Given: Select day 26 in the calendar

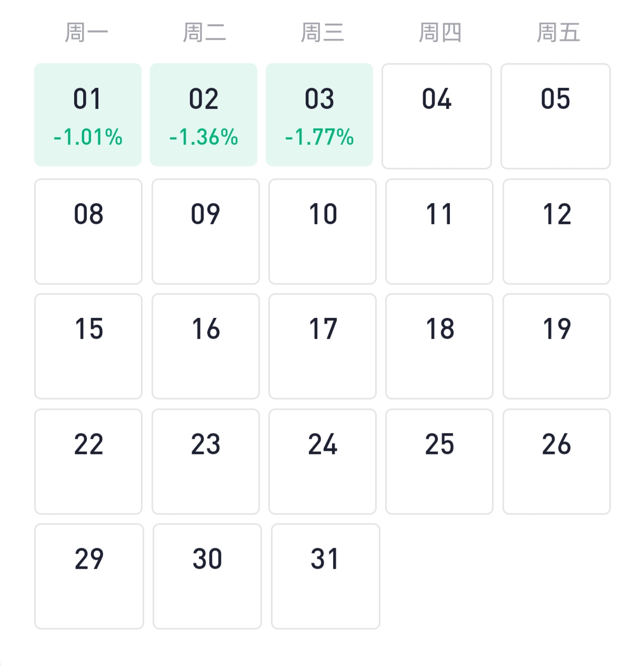Looking at the screenshot, I should click(x=557, y=461).
